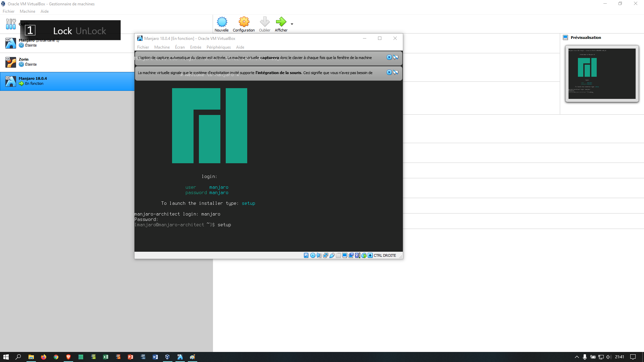Open the VM window's Périphériques menu
644x362 pixels.
tap(218, 47)
